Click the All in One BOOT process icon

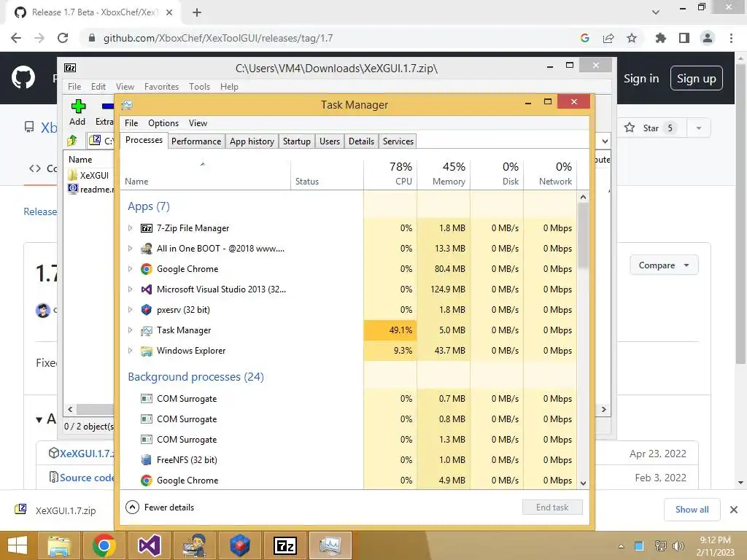(146, 249)
